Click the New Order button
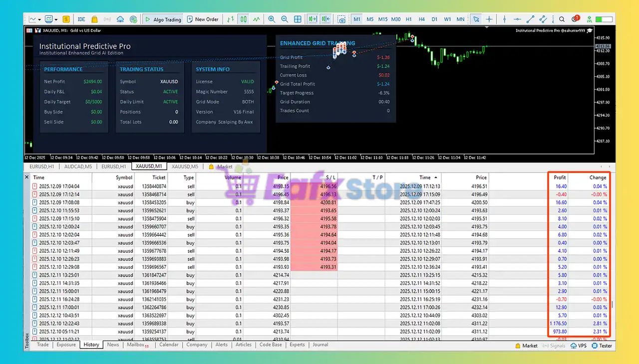 (x=203, y=19)
